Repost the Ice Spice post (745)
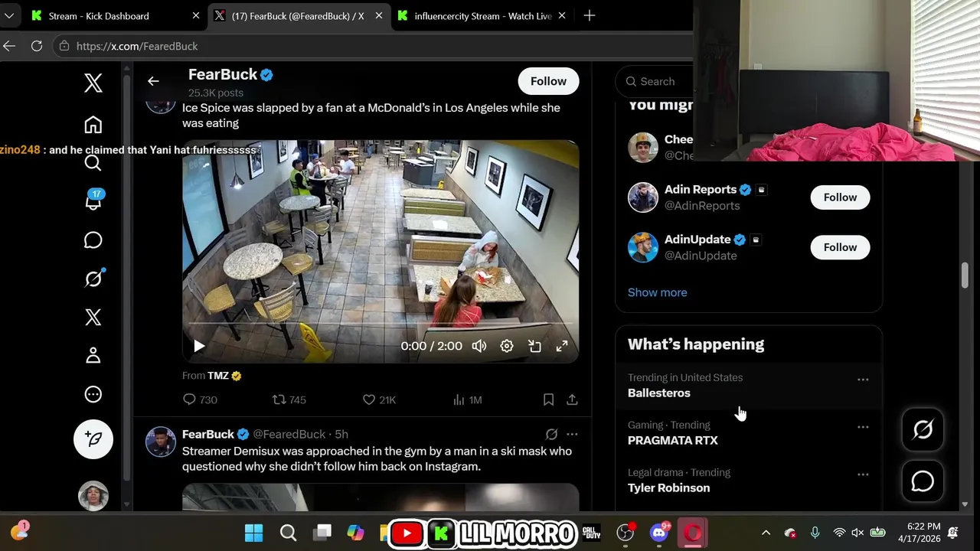Viewport: 980px width, 551px height. (x=289, y=399)
